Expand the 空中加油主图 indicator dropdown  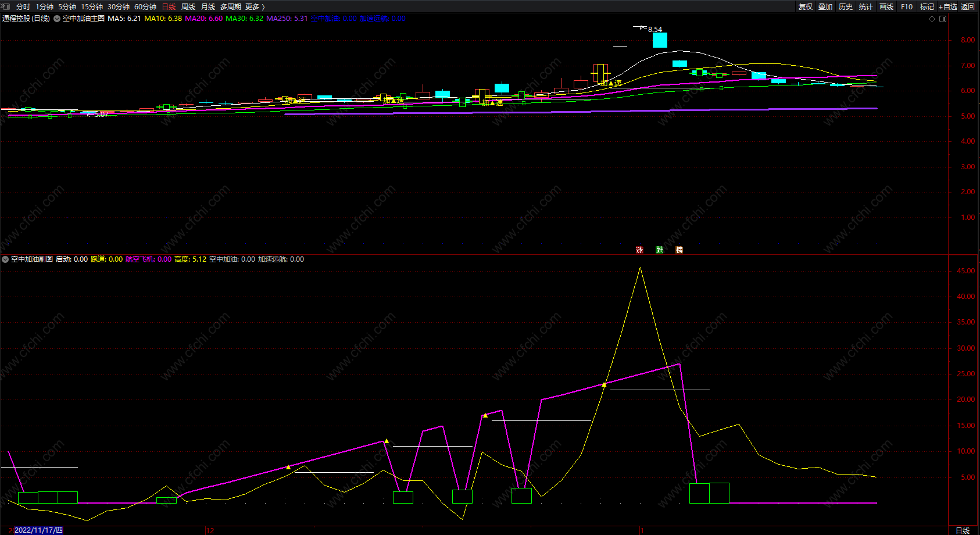coord(57,19)
